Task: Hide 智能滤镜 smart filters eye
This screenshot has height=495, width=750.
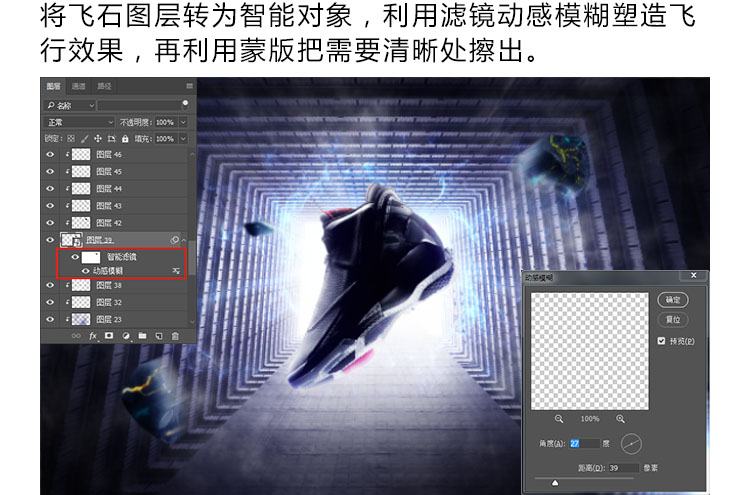Action: [75, 257]
